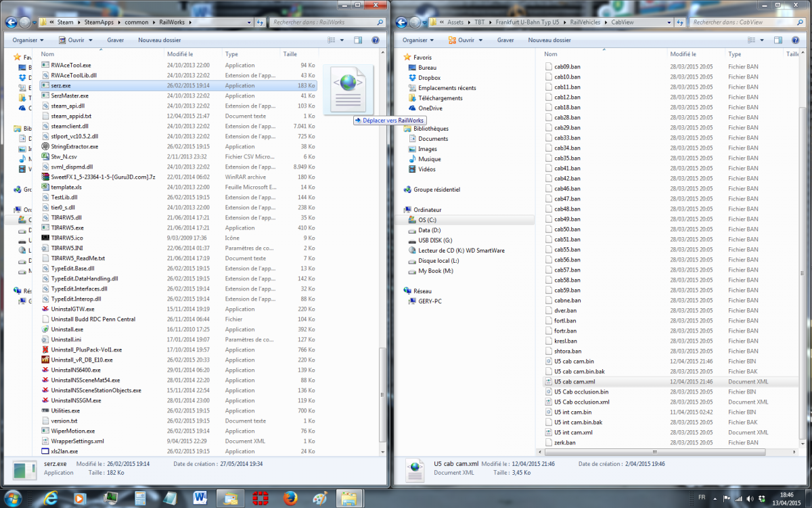Select Groupe résidentiel in navigation pane
812x508 pixels.
click(x=432, y=190)
